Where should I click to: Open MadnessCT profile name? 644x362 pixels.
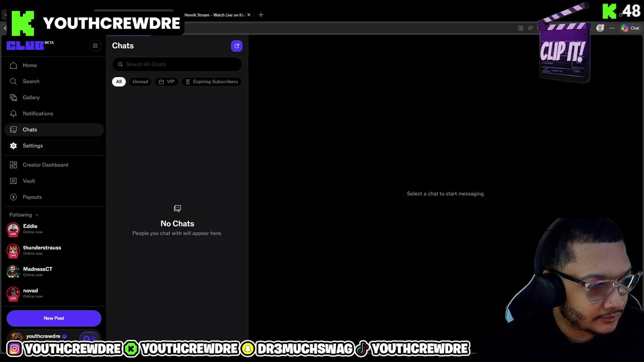[38, 269]
